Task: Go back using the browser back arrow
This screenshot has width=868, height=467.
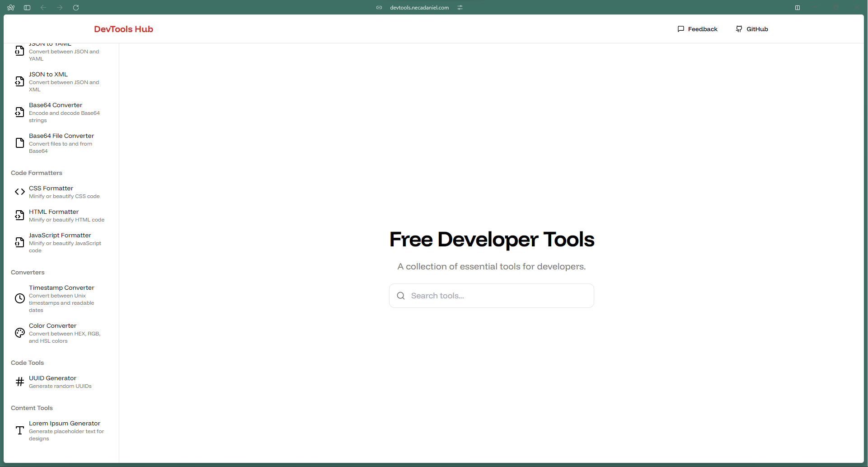Action: point(43,8)
